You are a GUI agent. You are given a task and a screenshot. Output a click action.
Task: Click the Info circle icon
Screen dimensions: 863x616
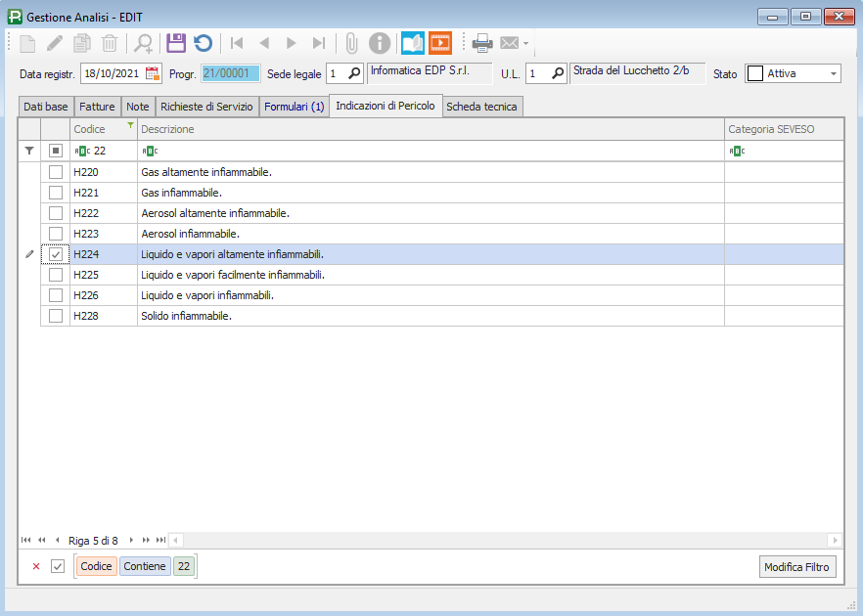pos(380,43)
